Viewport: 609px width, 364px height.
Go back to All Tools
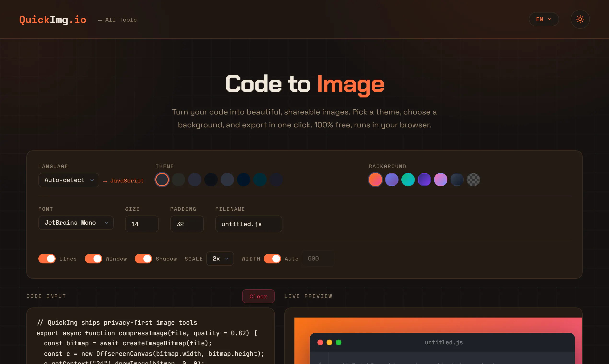pyautogui.click(x=117, y=20)
